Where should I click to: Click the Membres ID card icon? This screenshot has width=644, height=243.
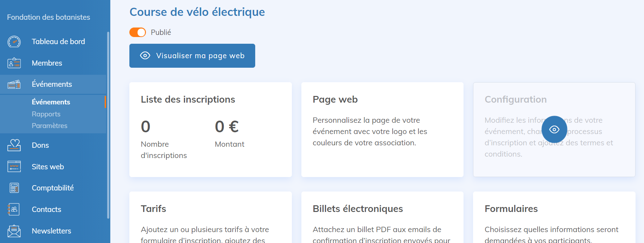pyautogui.click(x=14, y=63)
